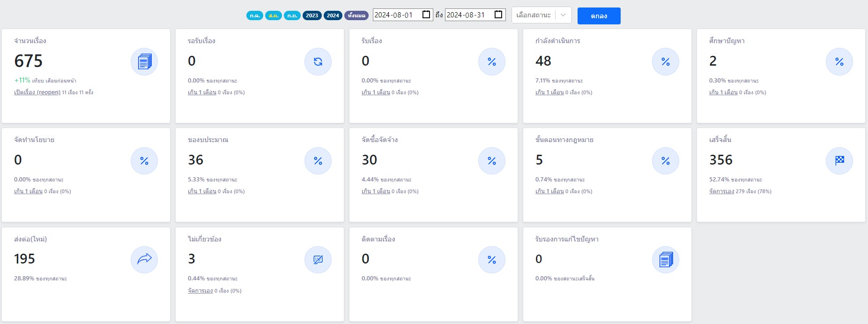
Task: Click the share arrow icon in ส่งต่อ(ใหม่) card
Action: 144,260
